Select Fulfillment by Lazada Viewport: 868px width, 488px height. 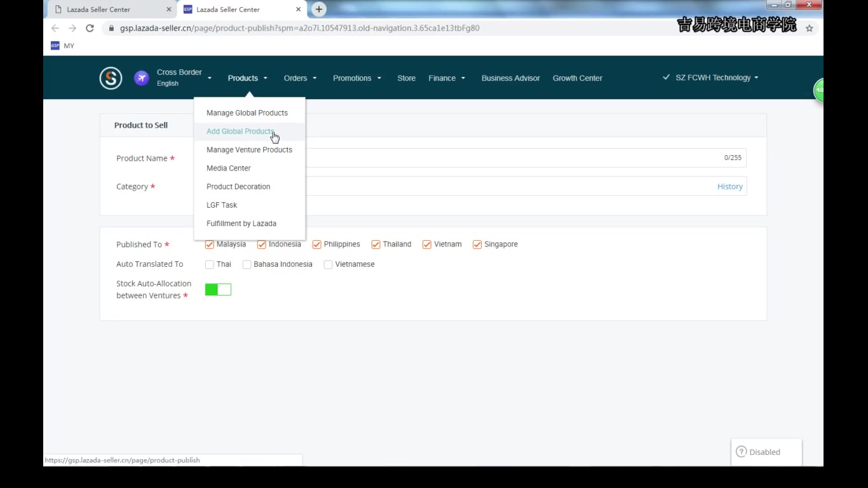pos(250,224)
